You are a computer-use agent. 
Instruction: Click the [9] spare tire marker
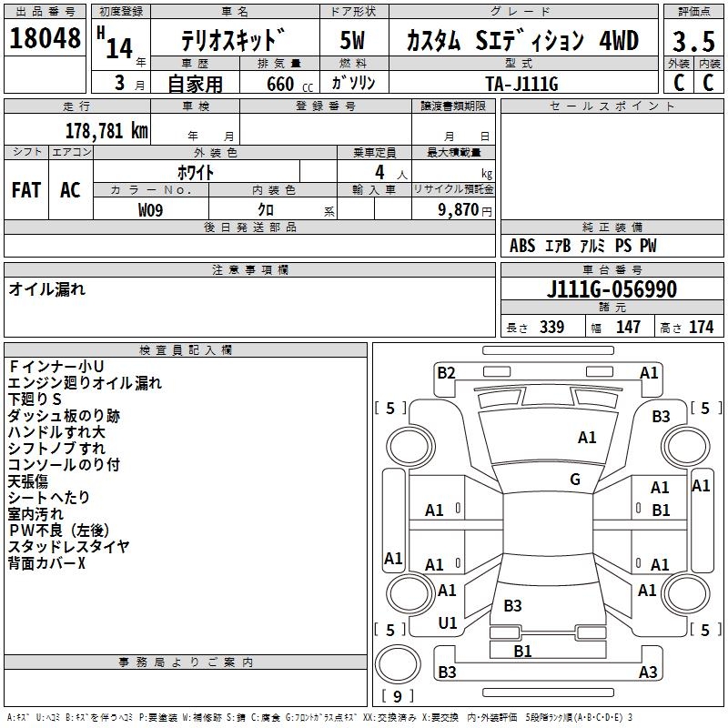click(395, 696)
